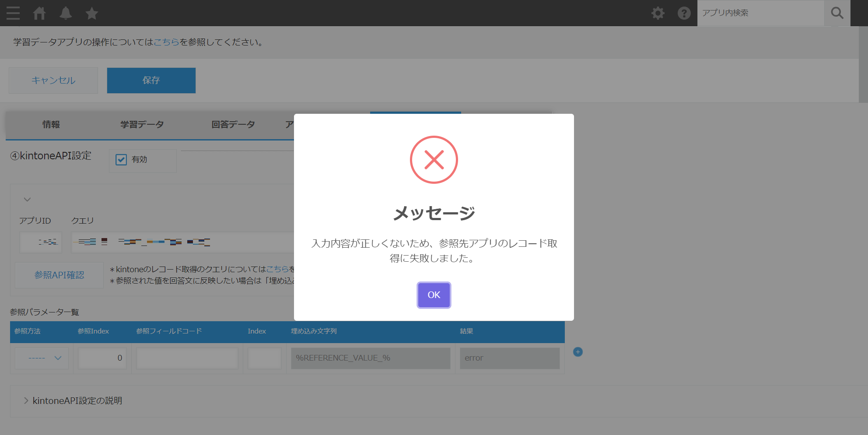The width and height of the screenshot is (868, 435).
Task: Collapse the API settings chevron
Action: (x=27, y=200)
